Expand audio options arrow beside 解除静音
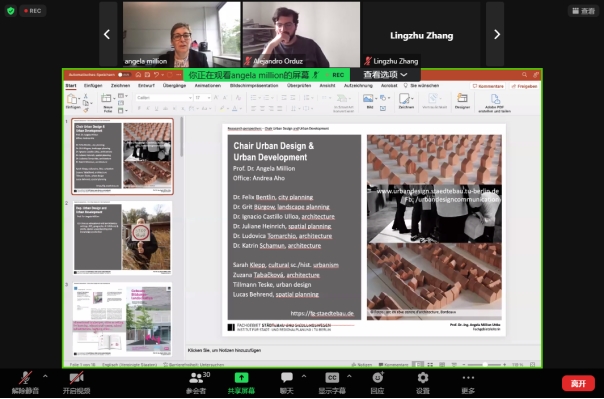Screen dimensions: 604x399 pyautogui.click(x=45, y=376)
